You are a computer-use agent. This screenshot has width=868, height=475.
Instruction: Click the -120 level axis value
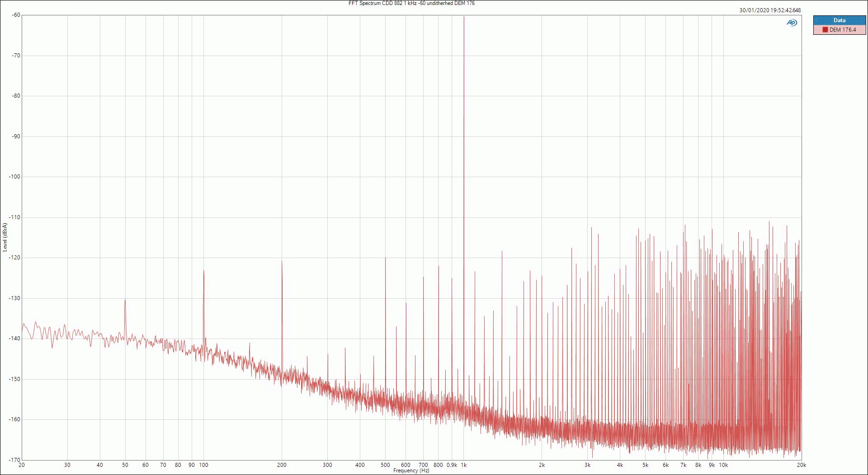(x=14, y=258)
